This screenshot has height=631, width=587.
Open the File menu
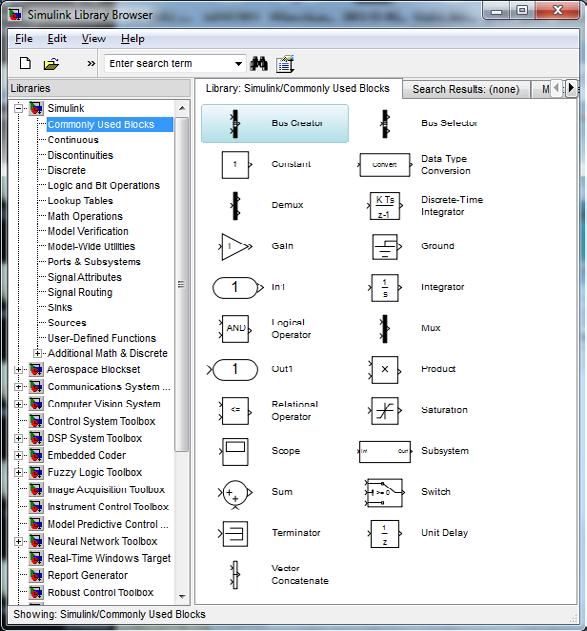24,39
